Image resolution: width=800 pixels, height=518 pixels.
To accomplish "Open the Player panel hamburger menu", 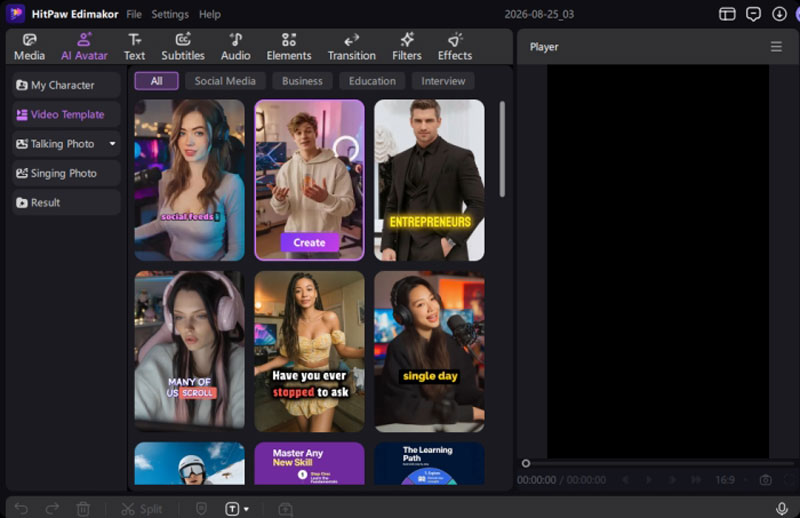I will tap(776, 47).
